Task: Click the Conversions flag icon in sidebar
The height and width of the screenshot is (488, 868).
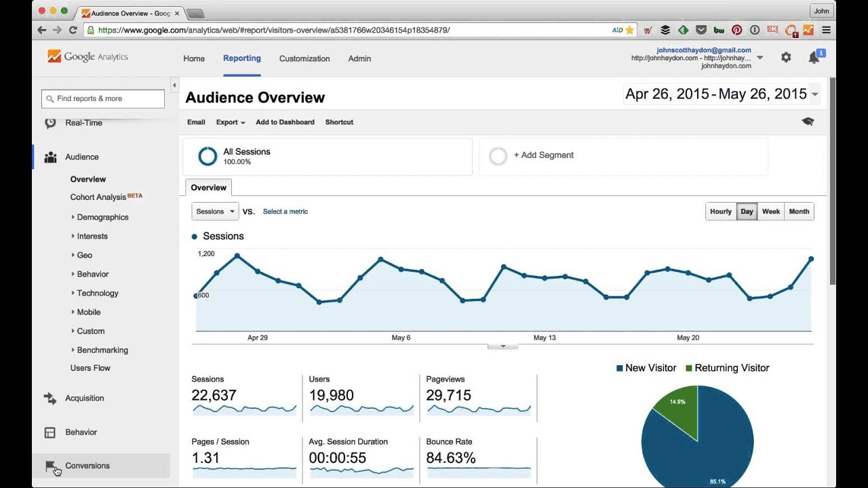Action: (50, 466)
